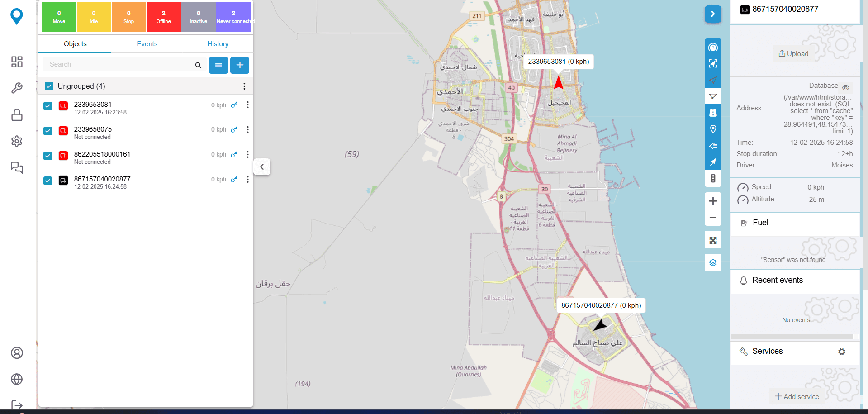Open the dashboard grid icon in sidebar

coord(17,62)
